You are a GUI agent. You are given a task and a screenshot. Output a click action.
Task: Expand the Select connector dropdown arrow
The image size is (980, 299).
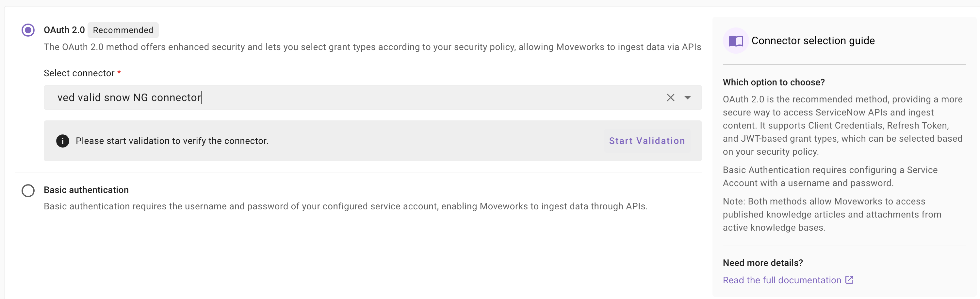(x=687, y=98)
